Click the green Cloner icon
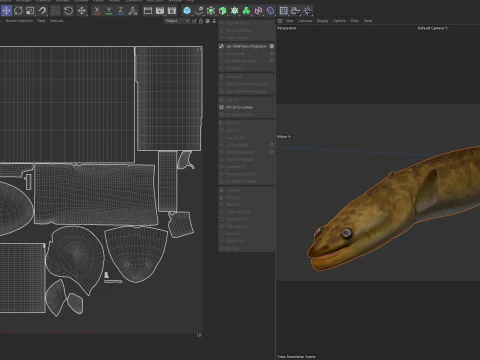480x360 pixels. point(247,11)
